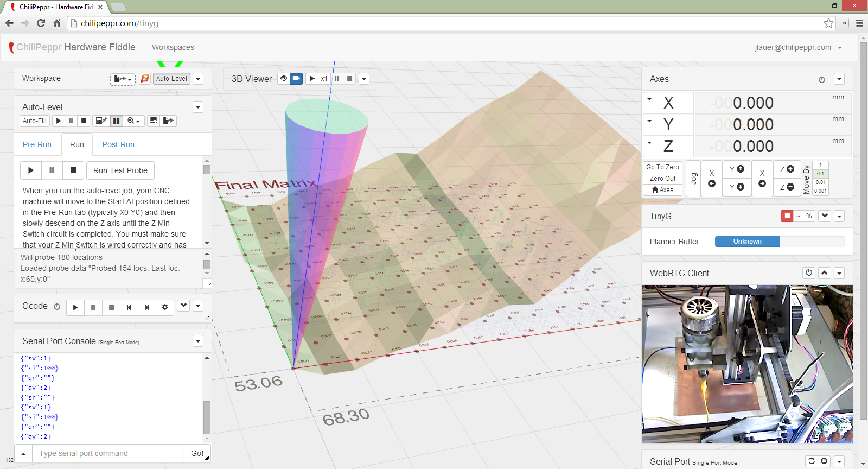868x469 pixels.
Task: Toggle the eye visibility in 3D Viewer
Action: 283,78
